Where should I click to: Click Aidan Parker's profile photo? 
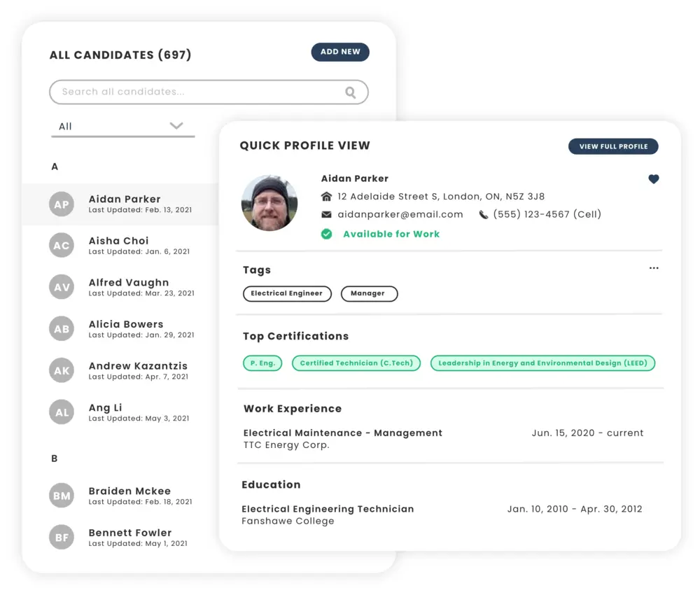coord(269,203)
